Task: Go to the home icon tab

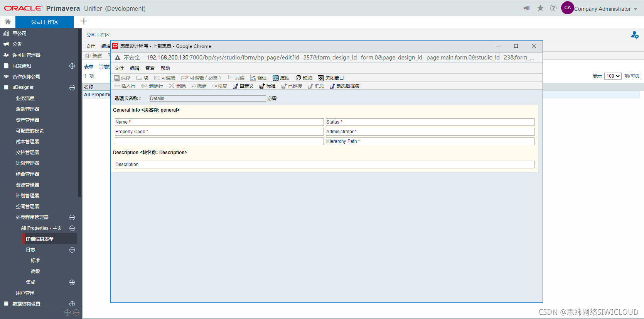Action: tap(8, 22)
